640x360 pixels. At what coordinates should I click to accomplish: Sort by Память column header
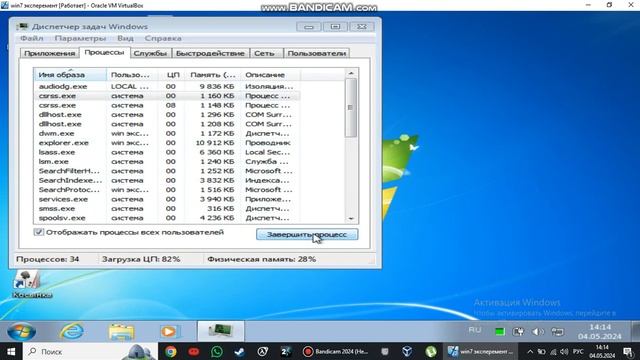[213, 75]
